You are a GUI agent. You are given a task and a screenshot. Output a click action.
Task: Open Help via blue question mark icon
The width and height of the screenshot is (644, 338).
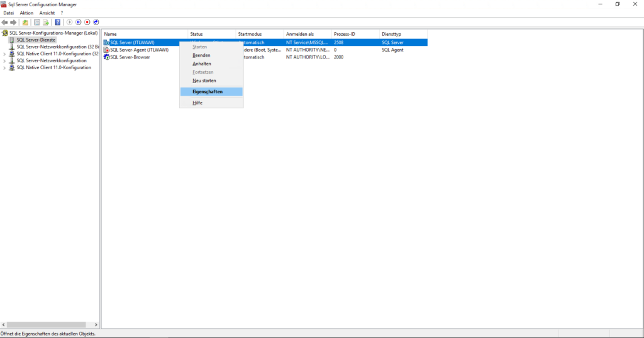pyautogui.click(x=58, y=22)
